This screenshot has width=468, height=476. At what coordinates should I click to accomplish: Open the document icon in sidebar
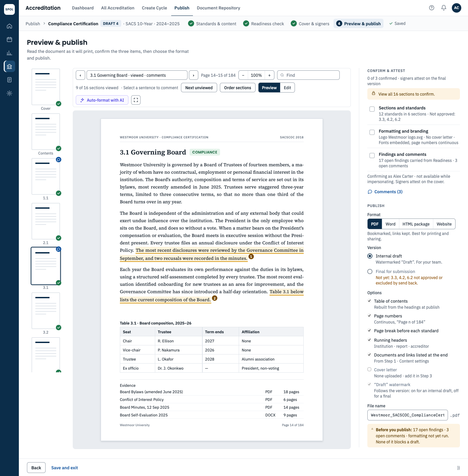click(9, 80)
